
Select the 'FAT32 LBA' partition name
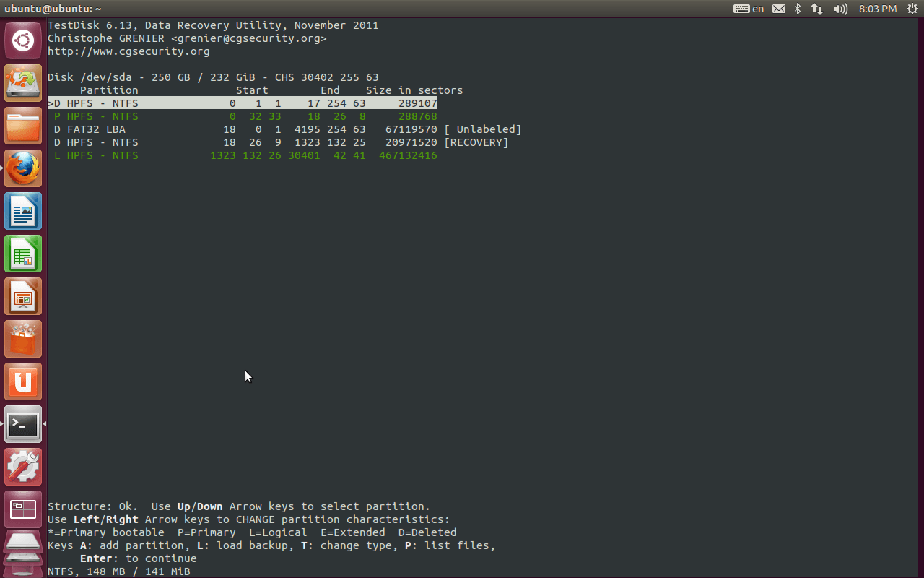tap(96, 129)
